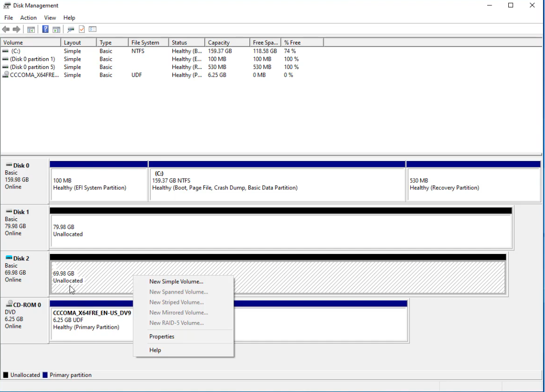Image resolution: width=545 pixels, height=392 pixels.
Task: Click the Disk 1 label panel
Action: tap(24, 228)
